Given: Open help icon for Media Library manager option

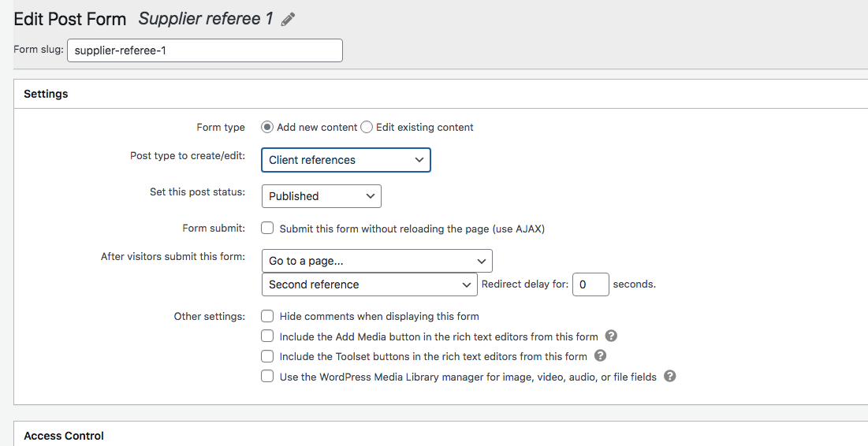Looking at the screenshot, I should pyautogui.click(x=670, y=377).
